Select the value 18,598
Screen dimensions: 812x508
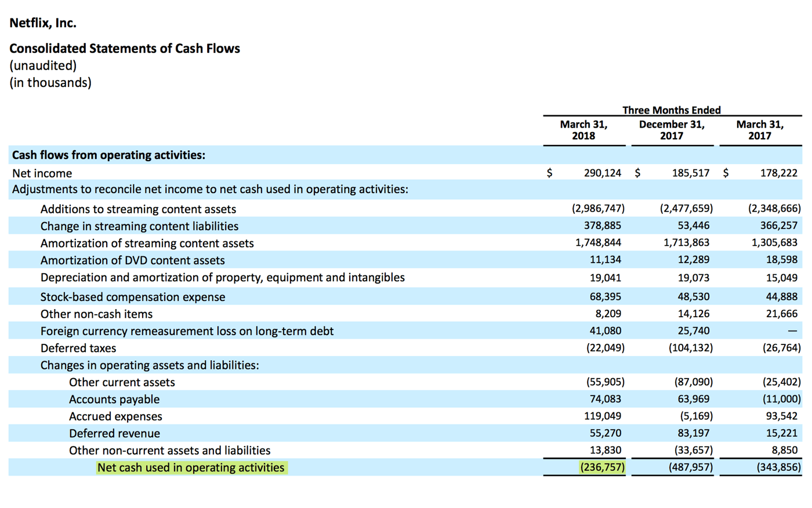point(782,260)
